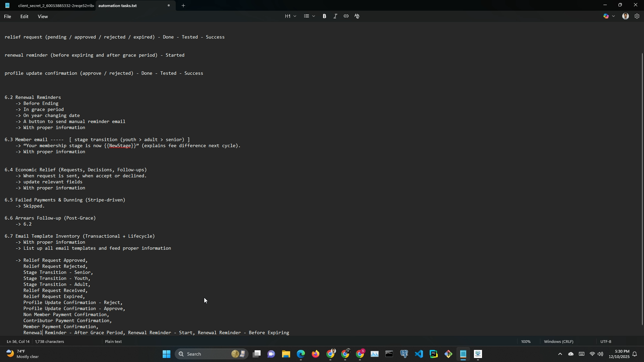Open the File menu
The height and width of the screenshot is (362, 644).
[x=7, y=16]
